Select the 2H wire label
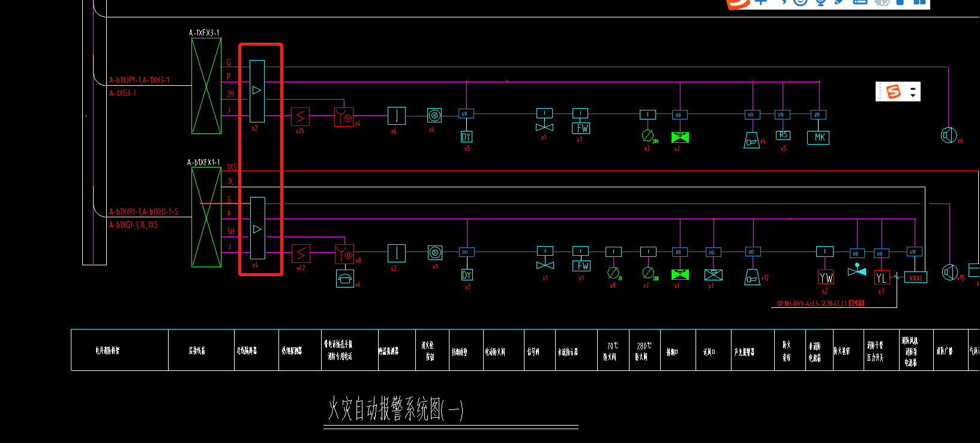 (x=230, y=94)
